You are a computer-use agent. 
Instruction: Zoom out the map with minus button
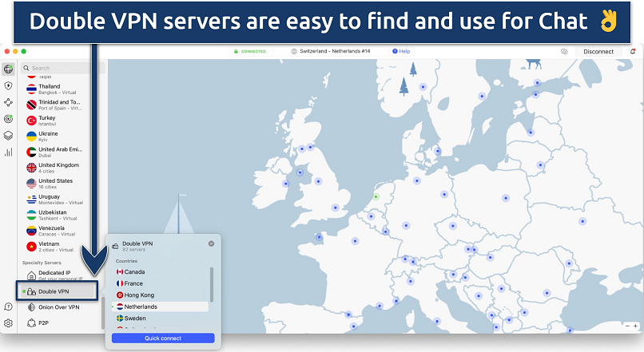coord(627,326)
